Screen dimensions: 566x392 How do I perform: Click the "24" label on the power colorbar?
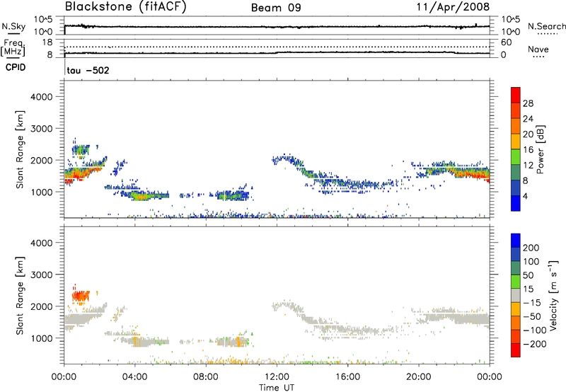pos(528,119)
